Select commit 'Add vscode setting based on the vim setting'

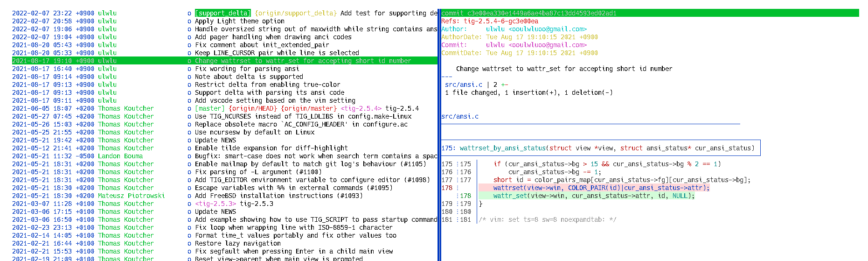pyautogui.click(x=224, y=100)
